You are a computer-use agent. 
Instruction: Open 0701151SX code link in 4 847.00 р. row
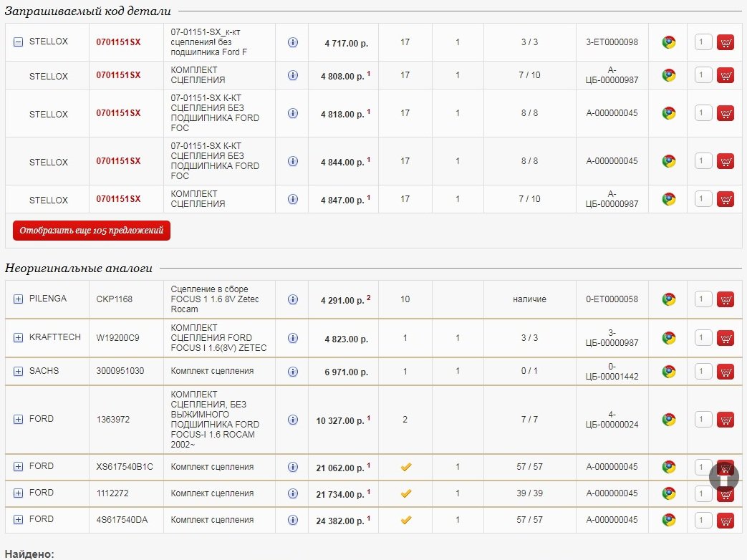pos(118,198)
